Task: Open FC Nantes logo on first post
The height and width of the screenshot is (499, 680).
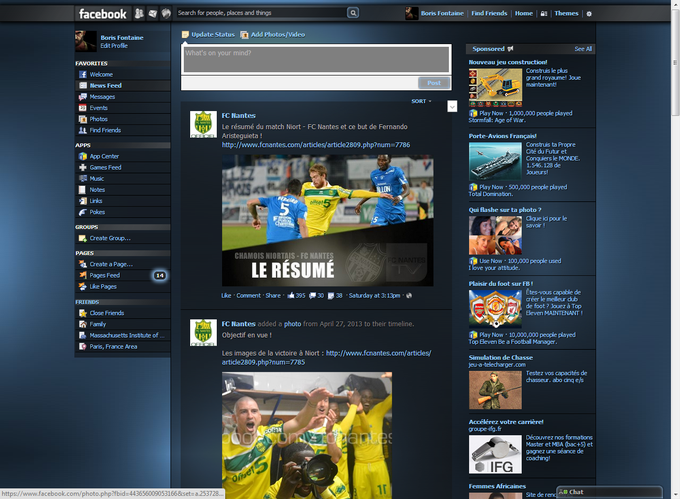Action: [203, 124]
